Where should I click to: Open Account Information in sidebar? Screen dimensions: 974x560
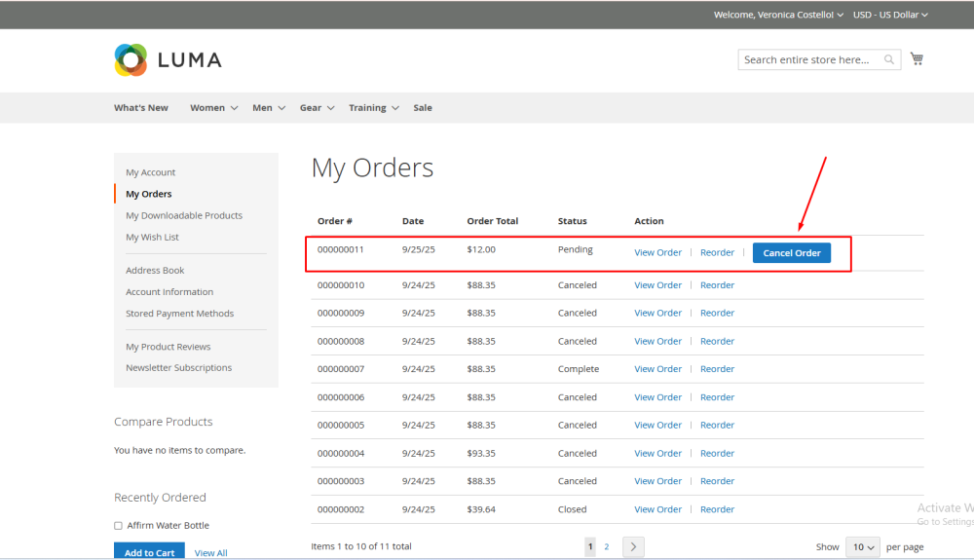(169, 292)
